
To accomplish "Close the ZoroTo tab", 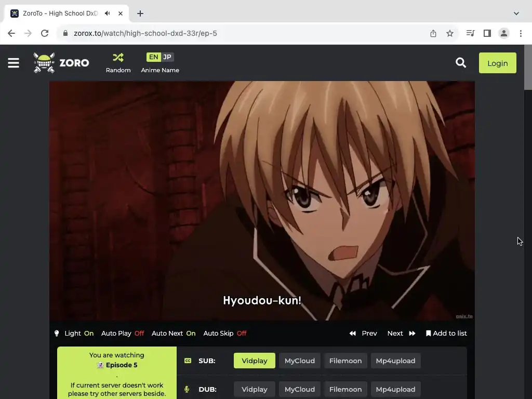I will (121, 14).
